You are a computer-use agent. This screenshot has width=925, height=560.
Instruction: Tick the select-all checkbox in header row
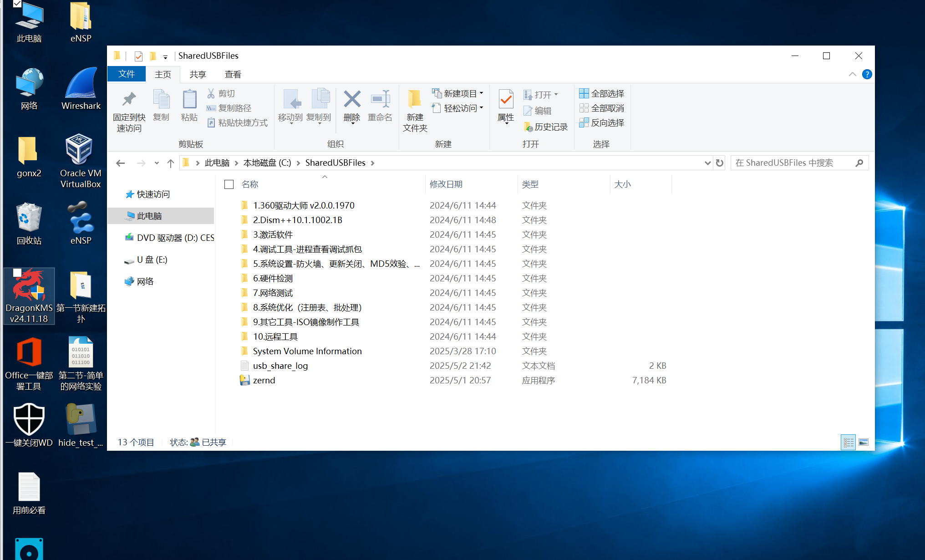tap(229, 184)
